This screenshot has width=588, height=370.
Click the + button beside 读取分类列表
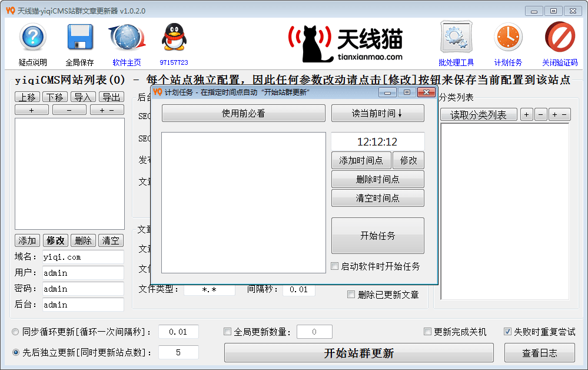[x=527, y=114]
